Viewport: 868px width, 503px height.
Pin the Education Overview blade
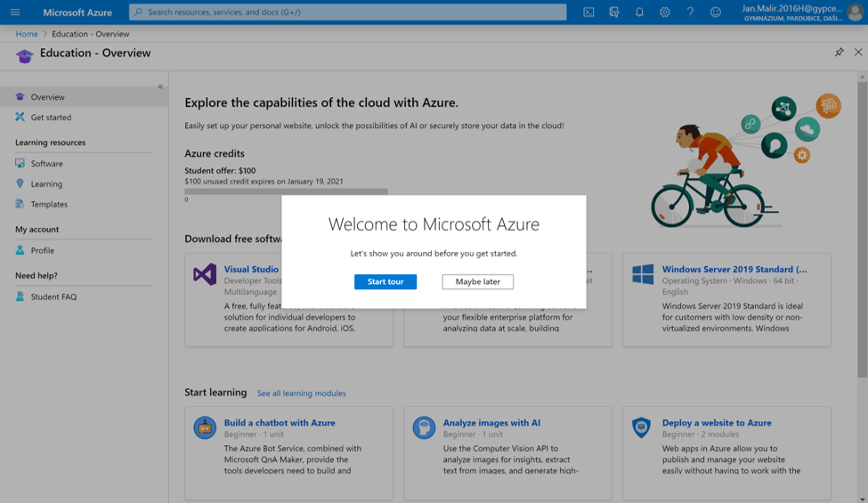click(840, 52)
